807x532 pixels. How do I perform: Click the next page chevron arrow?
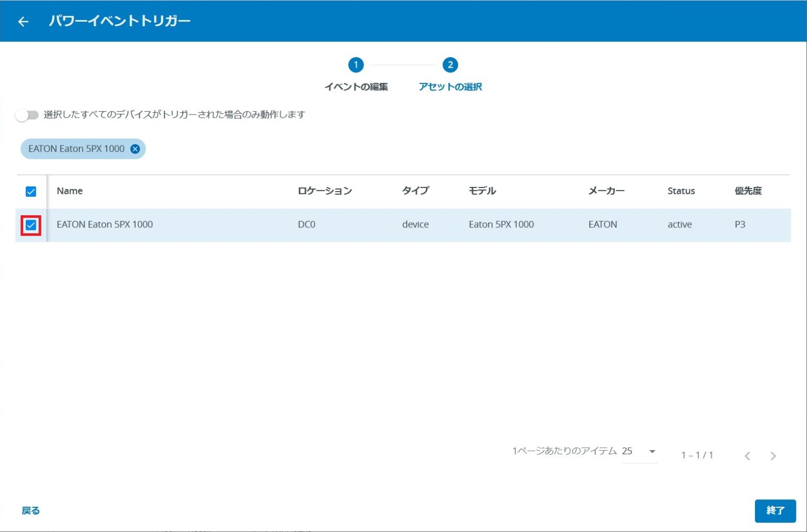tap(773, 456)
